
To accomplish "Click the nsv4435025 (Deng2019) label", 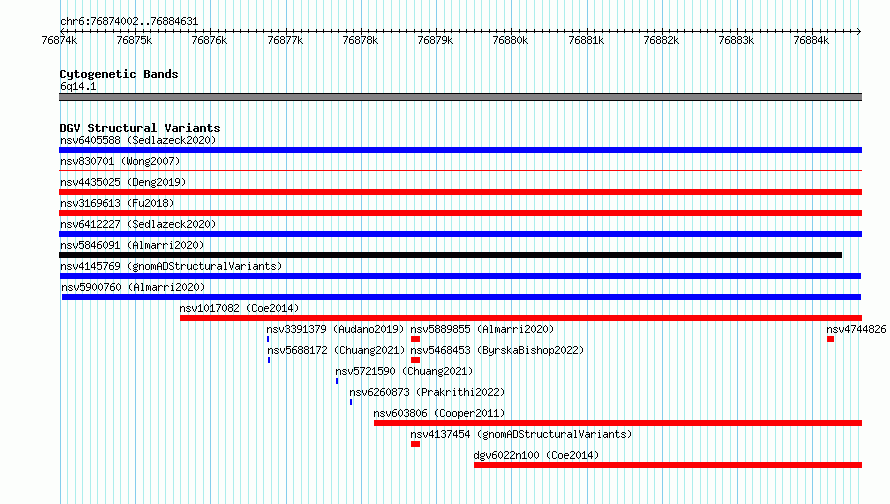I will tap(123, 182).
